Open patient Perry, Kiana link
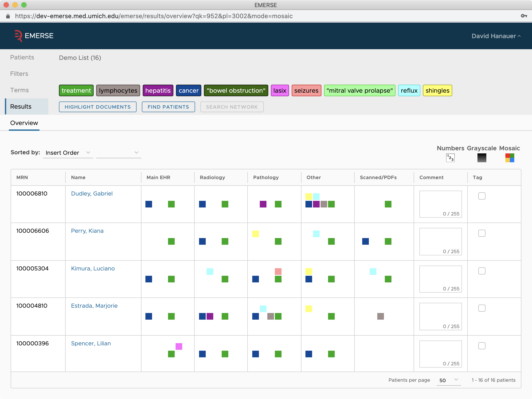Screen dimensions: 532x399 coord(87,231)
